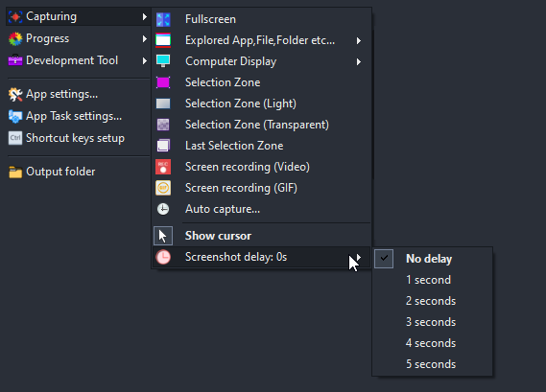Viewport: 546px width, 392px height.
Task: Click the Selection Zone (Transparent) icon
Action: [163, 125]
